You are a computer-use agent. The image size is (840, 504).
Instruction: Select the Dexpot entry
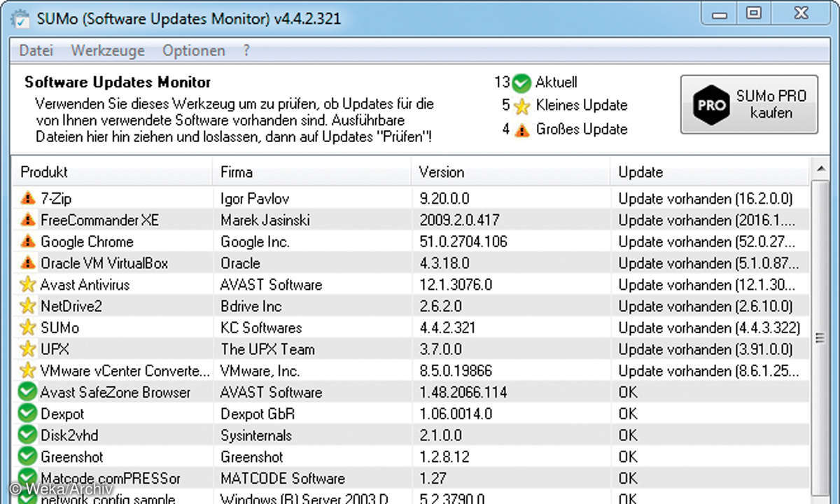coord(411,414)
